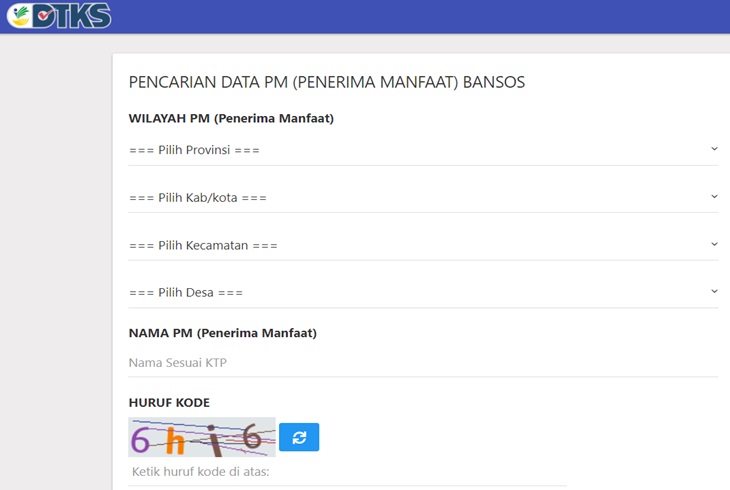Screen dimensions: 730x490
Task: Click the captcha code image
Action: click(x=201, y=437)
